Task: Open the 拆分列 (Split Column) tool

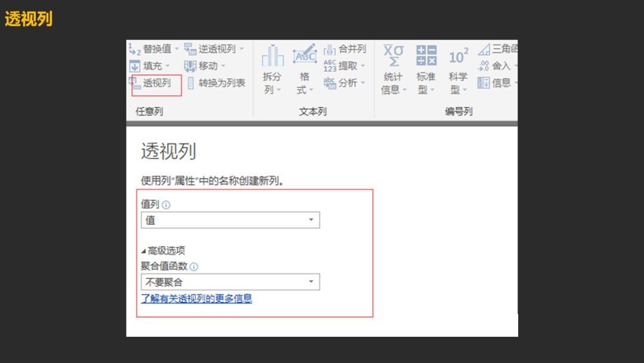Action: (x=273, y=56)
